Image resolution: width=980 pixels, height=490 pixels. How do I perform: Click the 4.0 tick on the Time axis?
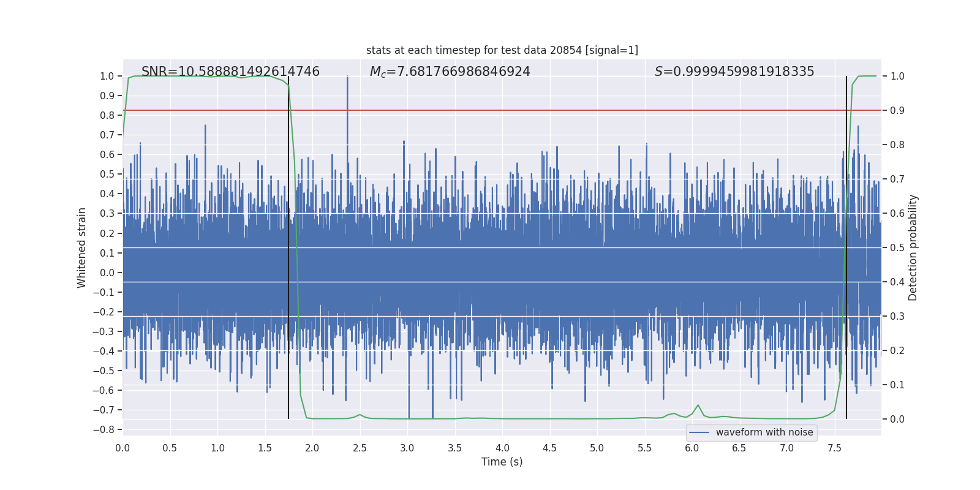502,448
